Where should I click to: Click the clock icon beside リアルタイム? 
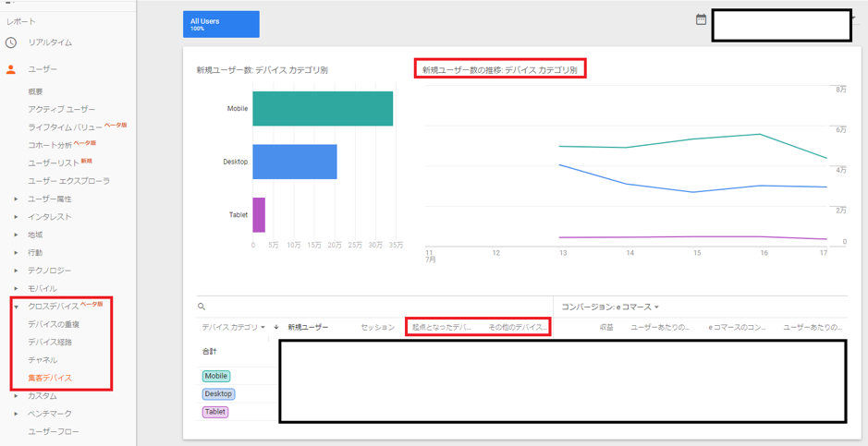coord(11,42)
